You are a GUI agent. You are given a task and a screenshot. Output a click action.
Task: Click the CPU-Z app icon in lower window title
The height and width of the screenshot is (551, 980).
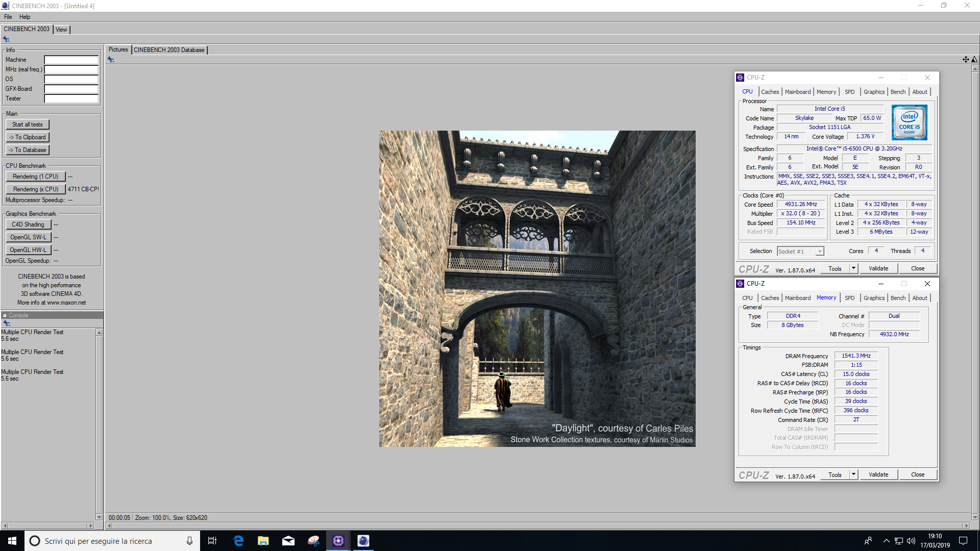pyautogui.click(x=740, y=284)
